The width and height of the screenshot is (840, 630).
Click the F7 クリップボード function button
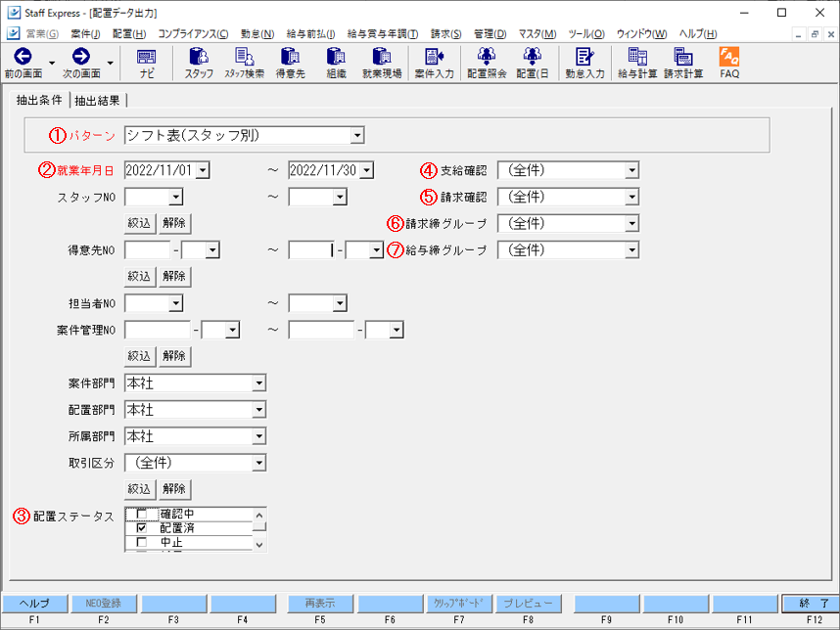click(x=459, y=604)
